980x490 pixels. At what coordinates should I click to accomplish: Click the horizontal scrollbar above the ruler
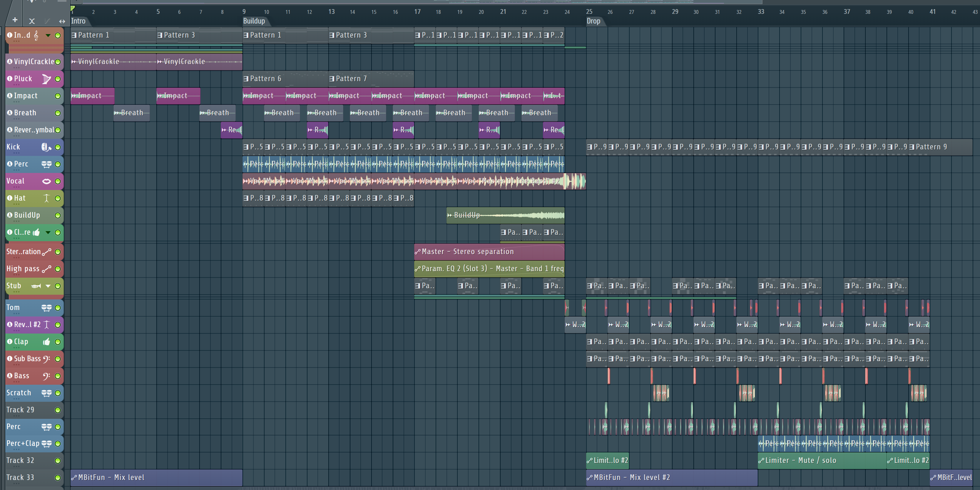point(422,2)
